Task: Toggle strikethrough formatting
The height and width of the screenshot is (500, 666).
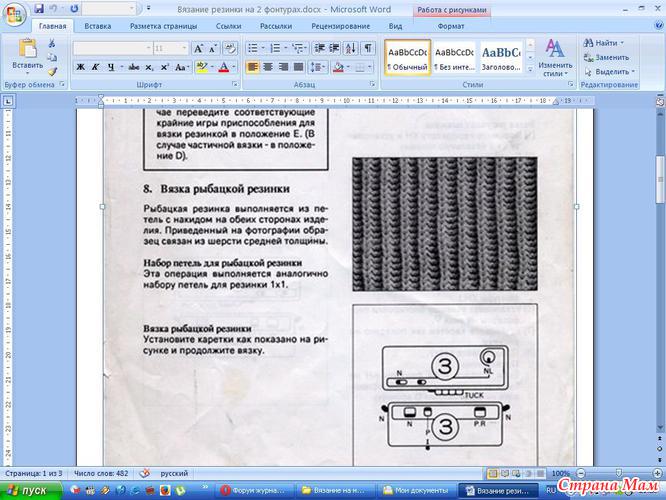Action: tap(134, 67)
